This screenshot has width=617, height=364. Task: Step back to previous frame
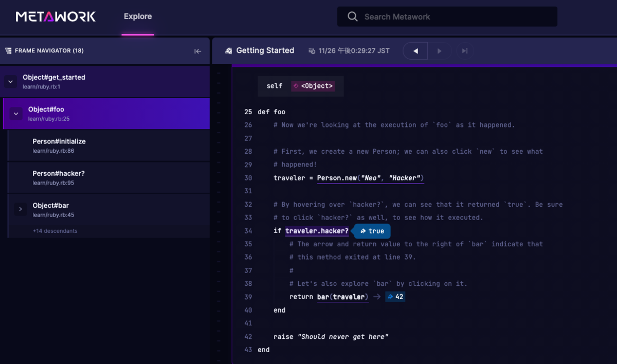(415, 51)
